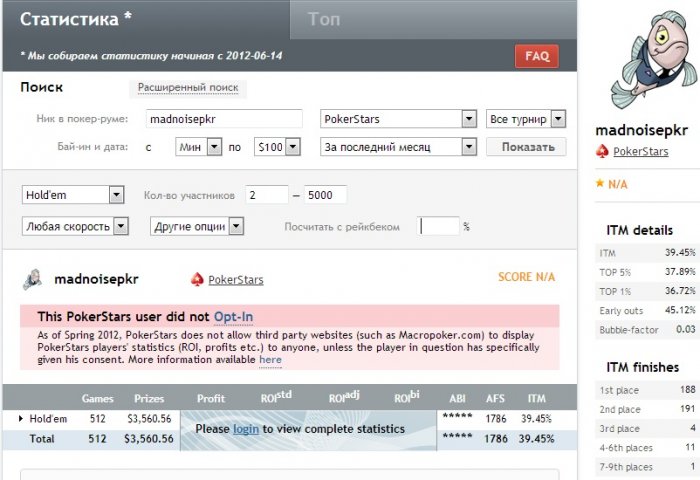The height and width of the screenshot is (480, 700).
Task: Click the 2nd place finishes row
Action: coord(647,409)
